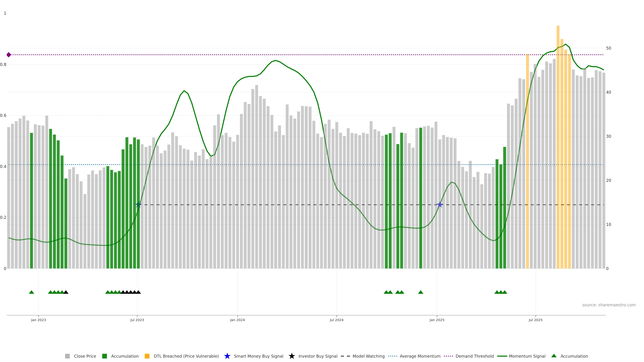Image resolution: width=644 pixels, height=362 pixels.
Task: Click the blue Smart Money Buy Signal legend star
Action: [x=227, y=356]
